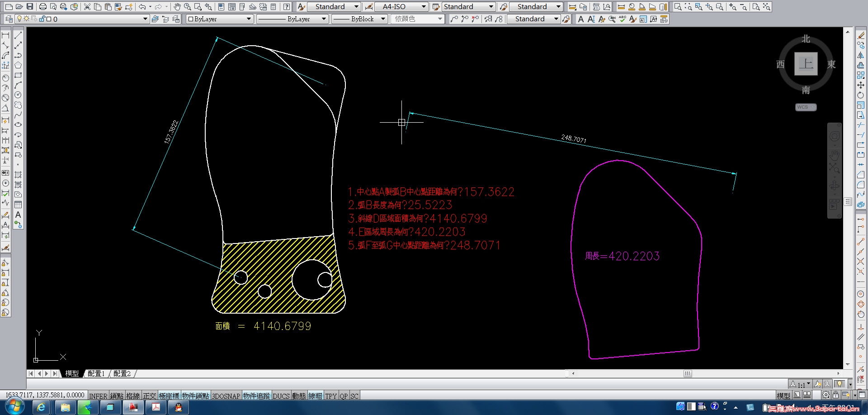The width and height of the screenshot is (868, 415).
Task: Print the drawing with Plot icon
Action: click(x=43, y=6)
